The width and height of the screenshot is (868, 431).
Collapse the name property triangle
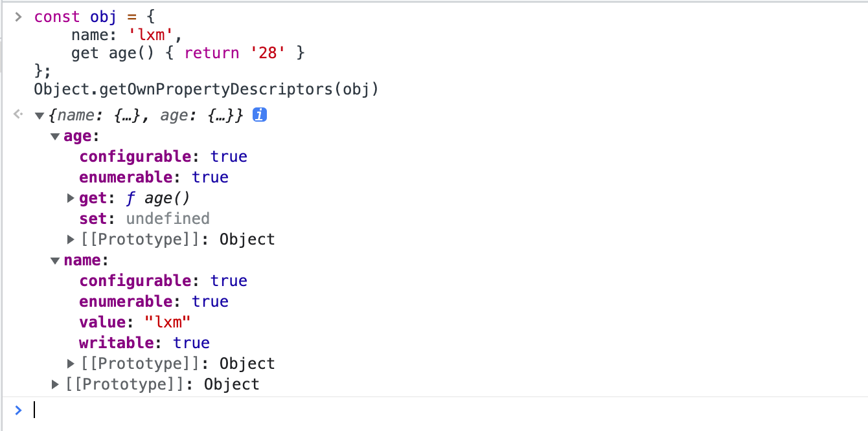tap(56, 261)
